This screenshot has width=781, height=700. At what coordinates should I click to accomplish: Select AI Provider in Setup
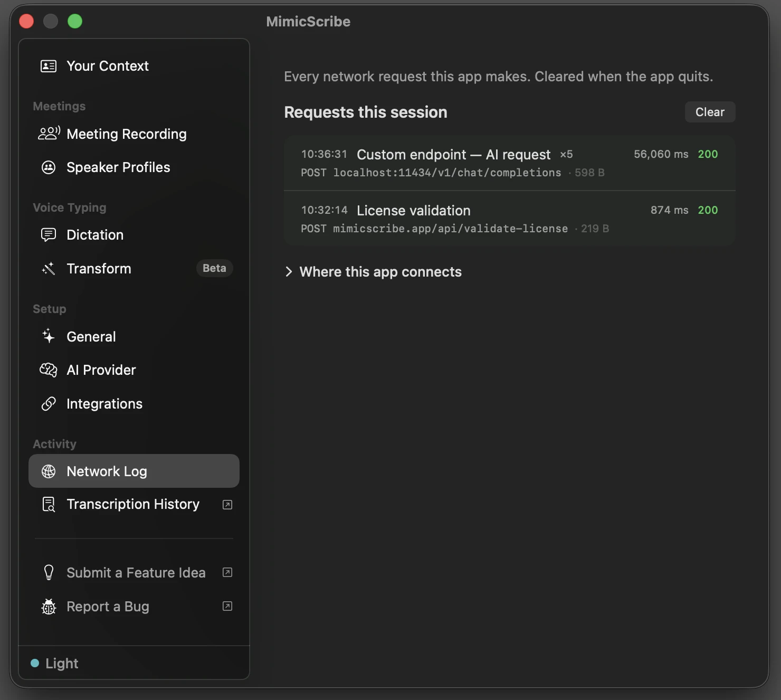point(134,370)
